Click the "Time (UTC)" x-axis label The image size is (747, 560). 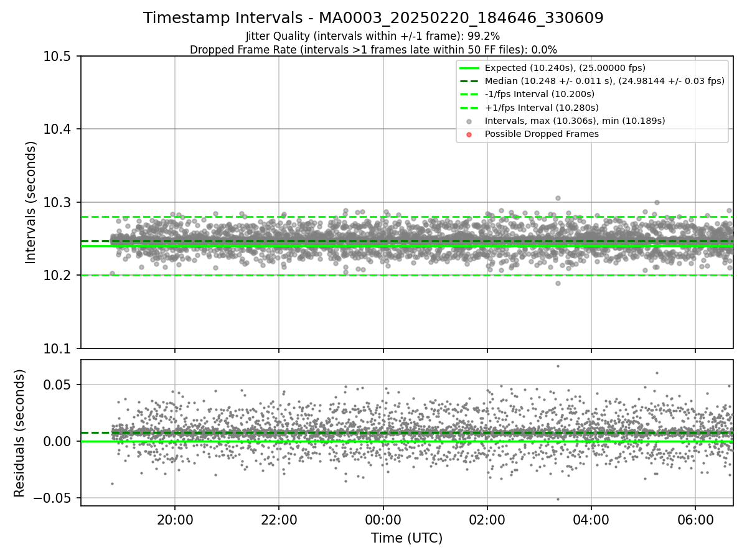406,538
